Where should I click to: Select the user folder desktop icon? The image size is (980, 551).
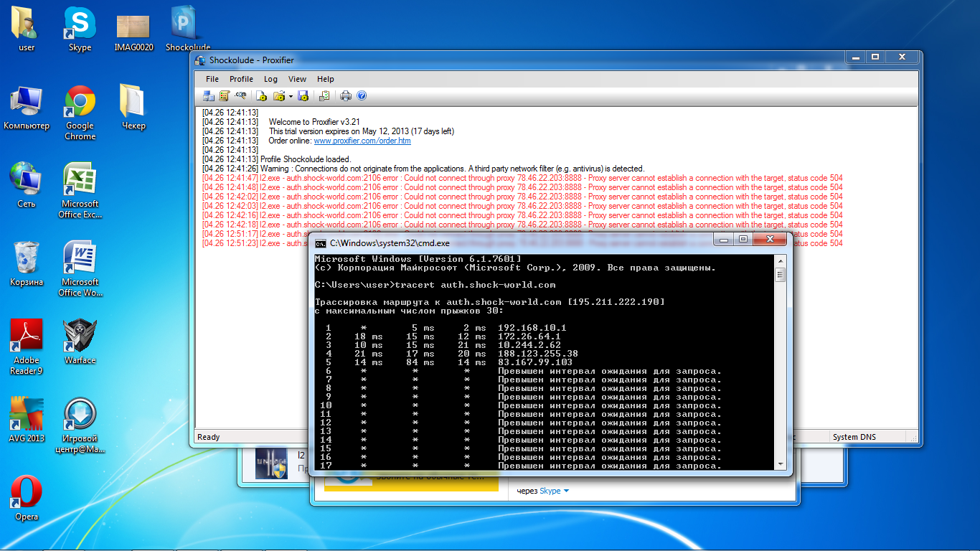[27, 30]
